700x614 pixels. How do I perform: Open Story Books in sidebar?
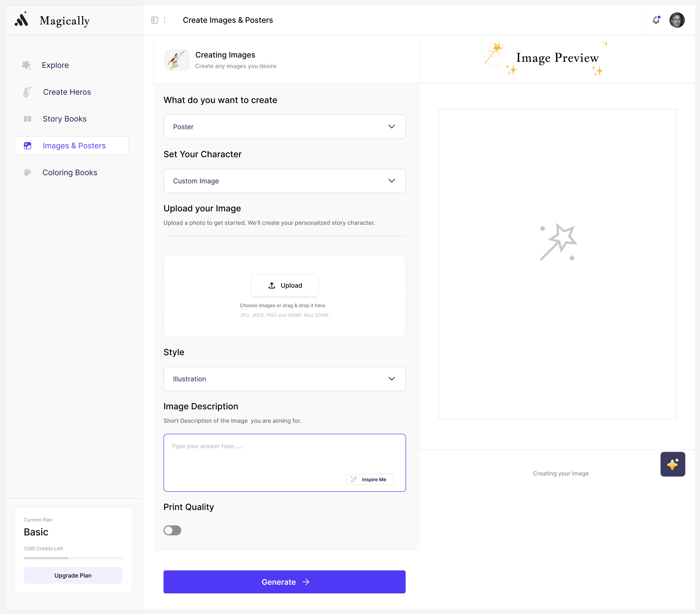click(x=64, y=119)
